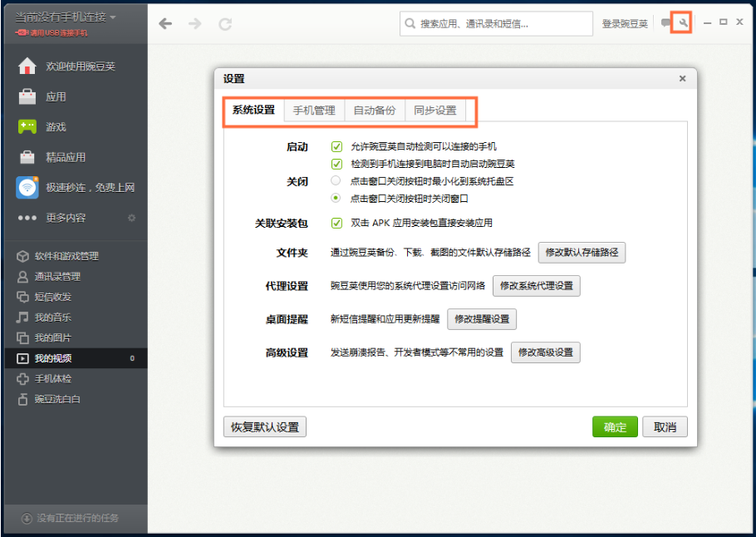The image size is (756, 537).
Task: Click 恢复默认设置 button
Action: (265, 427)
